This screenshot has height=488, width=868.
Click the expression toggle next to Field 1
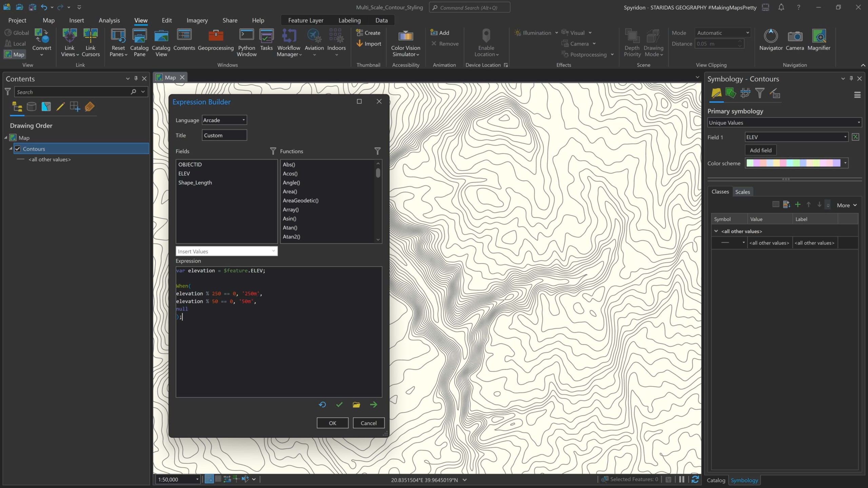pos(855,137)
